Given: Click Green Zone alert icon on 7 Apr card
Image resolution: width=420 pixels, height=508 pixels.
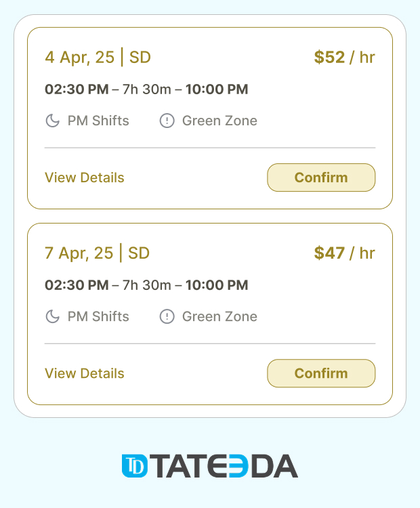Looking at the screenshot, I should [x=167, y=316].
